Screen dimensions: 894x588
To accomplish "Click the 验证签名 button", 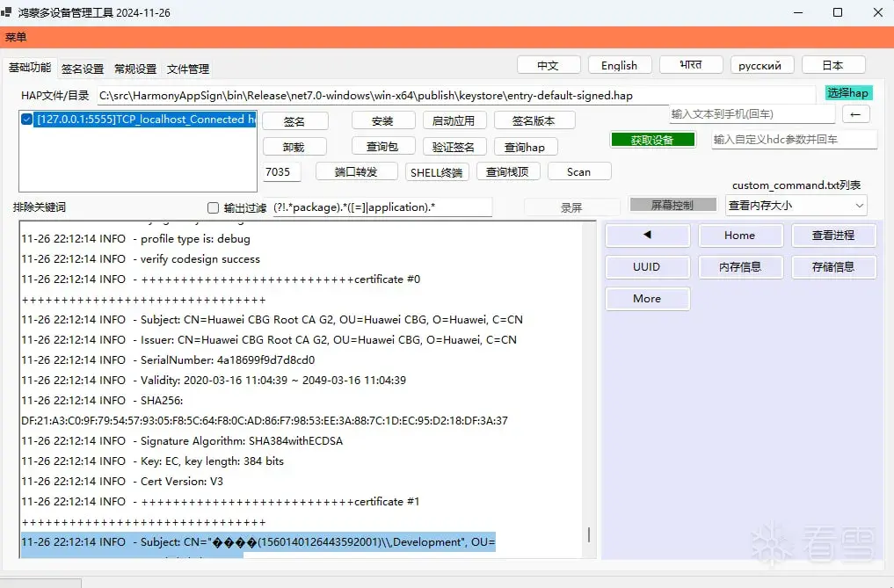I will pos(454,147).
